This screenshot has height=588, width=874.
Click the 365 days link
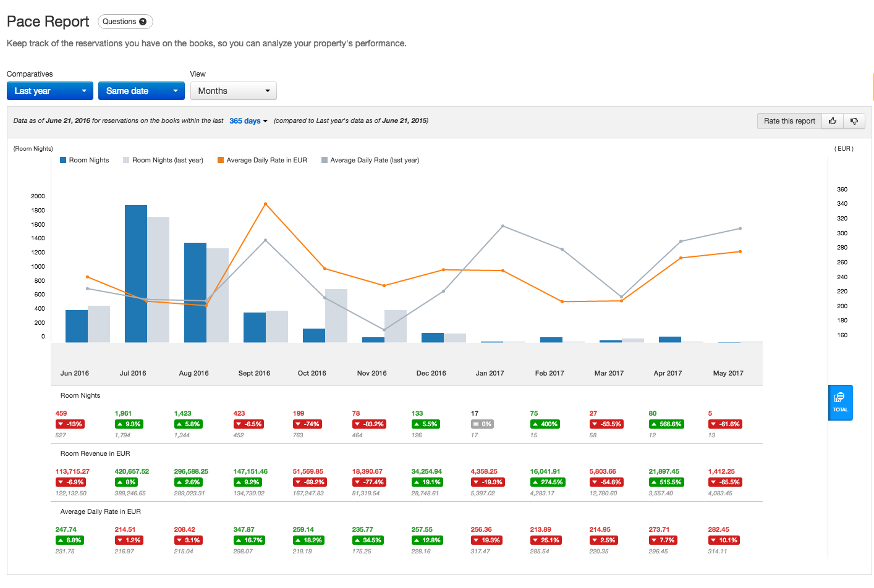pos(244,120)
